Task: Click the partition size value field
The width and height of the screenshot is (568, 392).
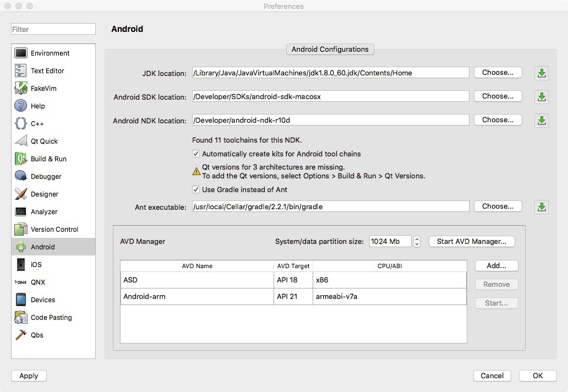Action: (390, 241)
